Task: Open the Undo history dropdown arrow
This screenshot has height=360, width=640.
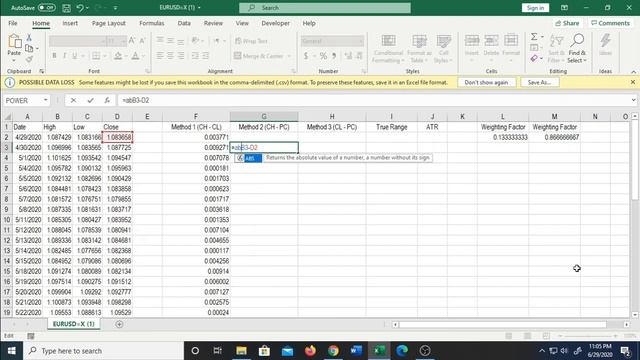Action: pos(87,8)
